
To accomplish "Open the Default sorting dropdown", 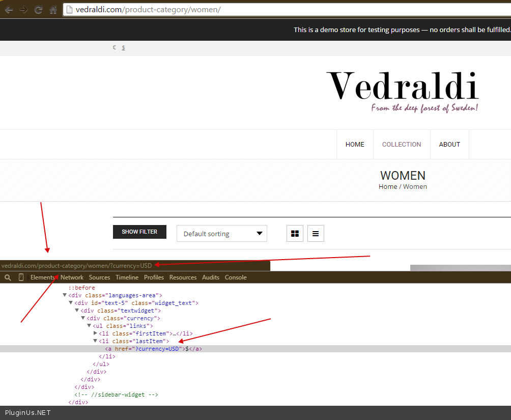I will (221, 234).
